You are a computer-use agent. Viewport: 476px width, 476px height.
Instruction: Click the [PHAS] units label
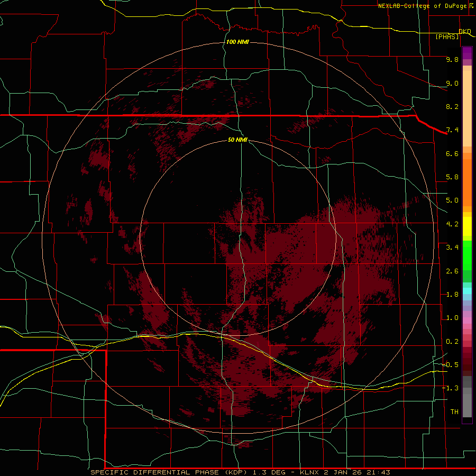(447, 36)
